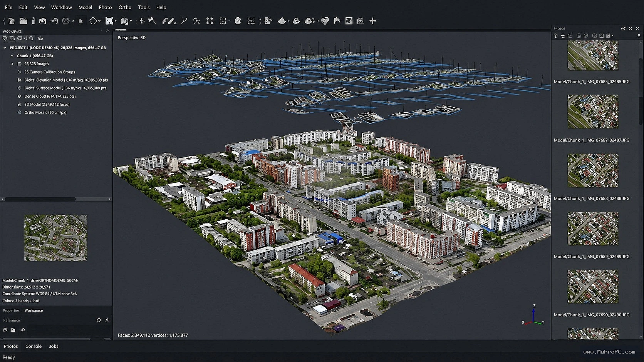Open the cube view tool dropdown arrow
The image size is (644, 362).
(131, 21)
